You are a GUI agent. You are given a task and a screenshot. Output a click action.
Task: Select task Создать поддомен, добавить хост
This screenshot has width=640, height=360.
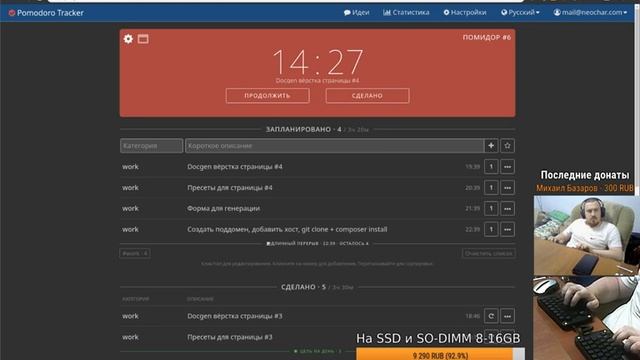pos(287,229)
